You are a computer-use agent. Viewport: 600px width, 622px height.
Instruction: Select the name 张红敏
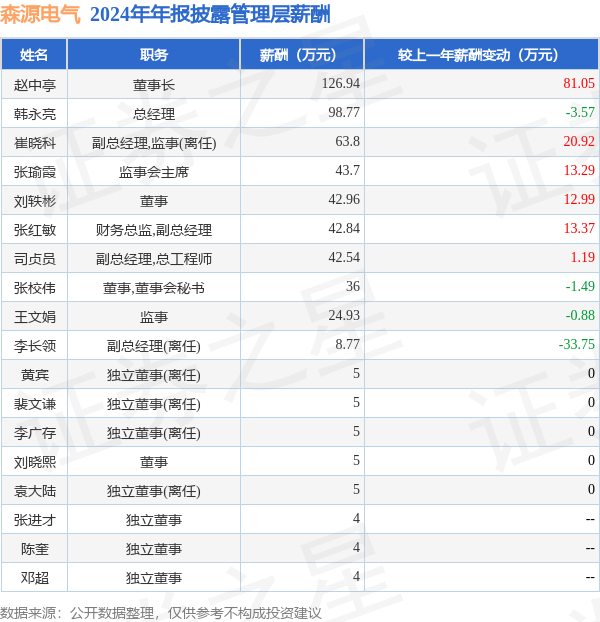tap(35, 230)
